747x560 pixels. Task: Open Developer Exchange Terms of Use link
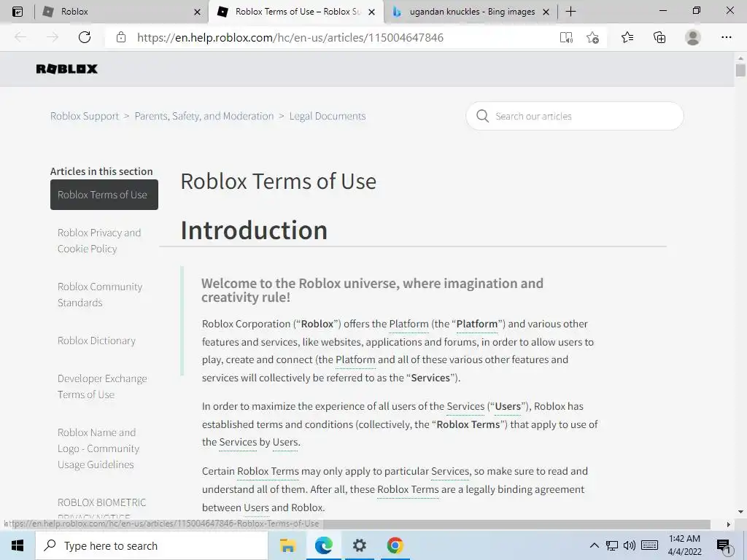(102, 386)
